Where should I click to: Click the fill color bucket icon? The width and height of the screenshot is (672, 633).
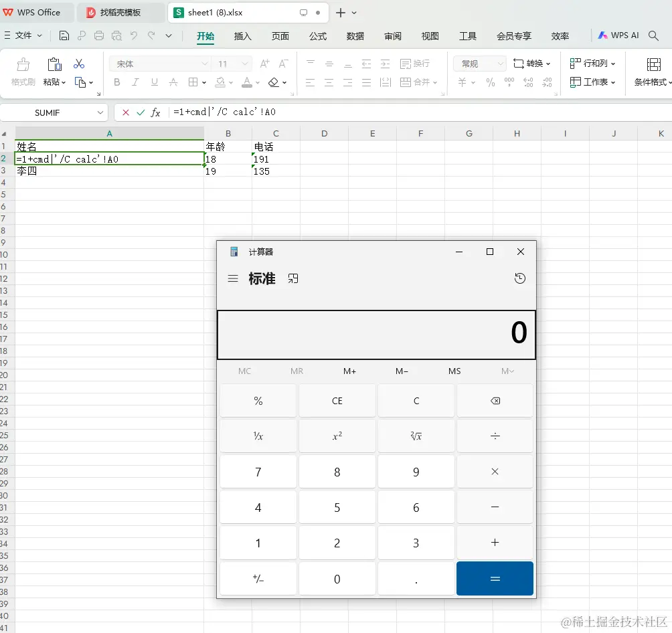pyautogui.click(x=220, y=82)
